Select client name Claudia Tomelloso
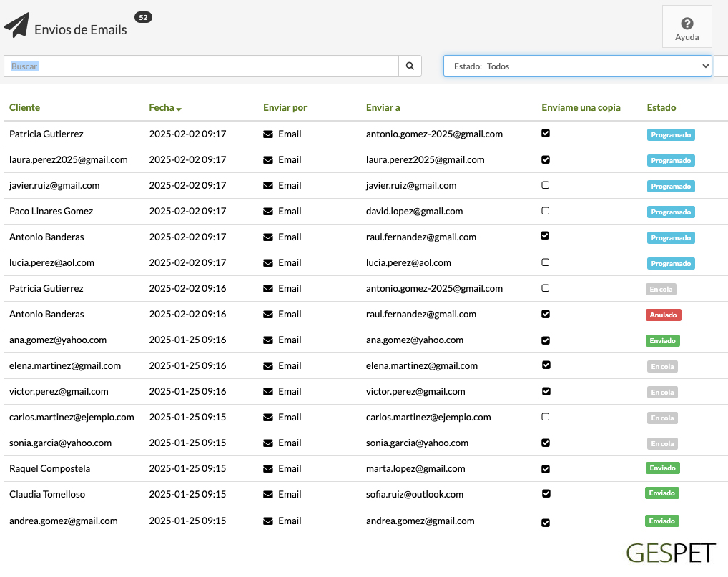Screen dimensions: 728x577 pyautogui.click(x=47, y=494)
